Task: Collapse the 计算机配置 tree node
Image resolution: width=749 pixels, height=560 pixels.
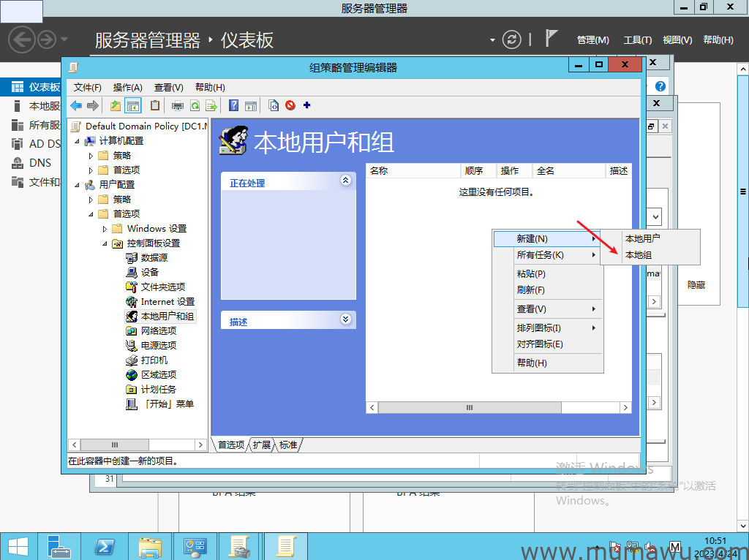Action: tap(77, 140)
